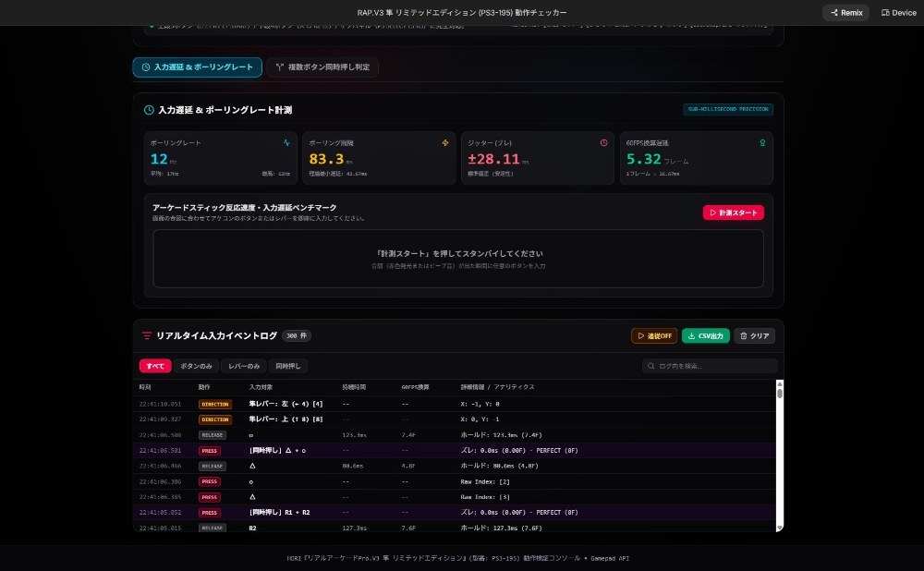Open the 入力遅延 & ポーリングレート tab
This screenshot has width=924, height=571.
[198, 67]
